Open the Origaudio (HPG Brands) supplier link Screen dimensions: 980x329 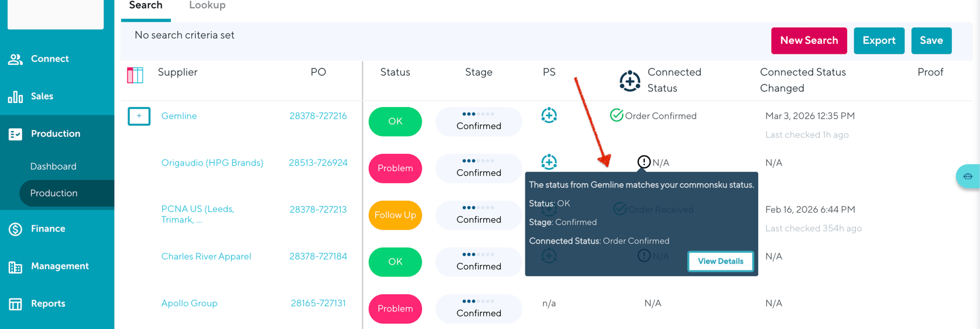click(212, 163)
